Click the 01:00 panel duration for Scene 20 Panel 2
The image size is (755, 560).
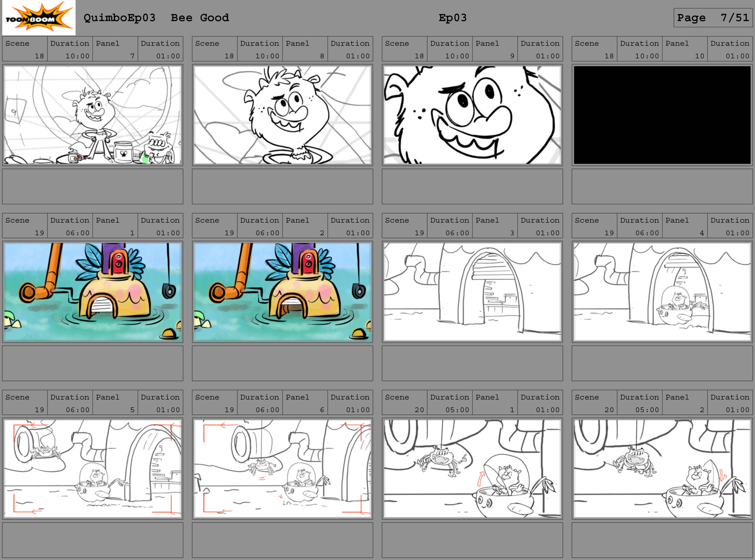point(730,403)
